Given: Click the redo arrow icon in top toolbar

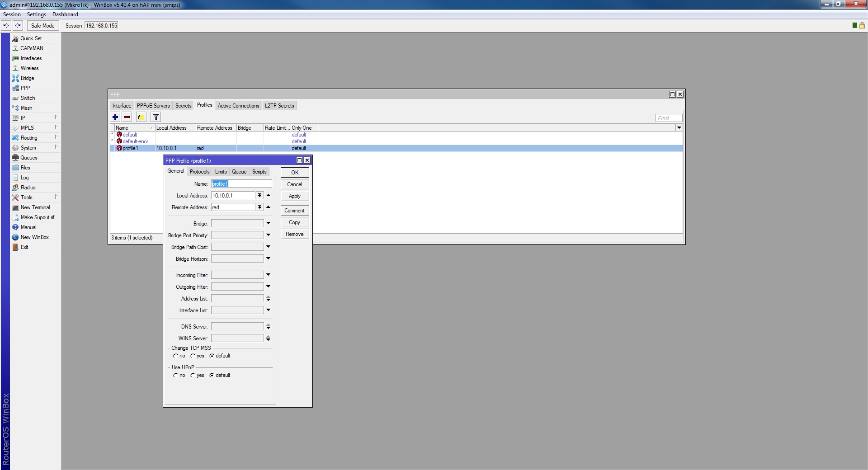Looking at the screenshot, I should pyautogui.click(x=18, y=26).
